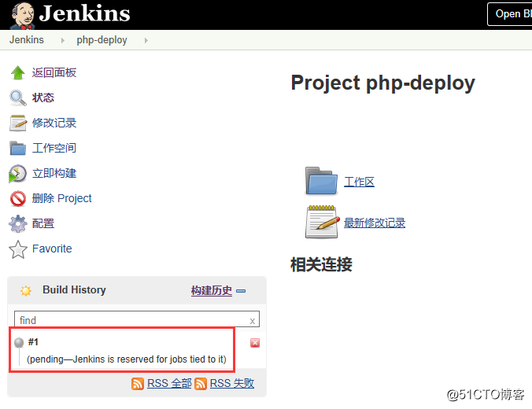
Task: Open 构建历史 trend link
Action: [212, 291]
